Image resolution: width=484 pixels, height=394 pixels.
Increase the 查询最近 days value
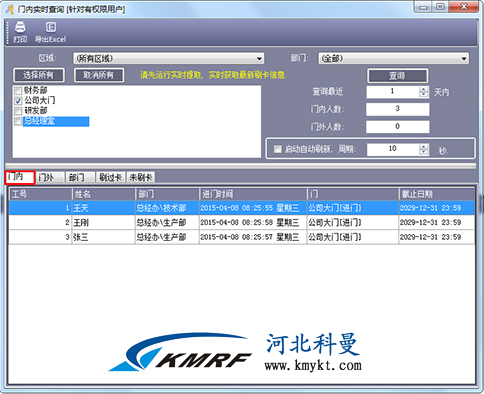coord(423,89)
